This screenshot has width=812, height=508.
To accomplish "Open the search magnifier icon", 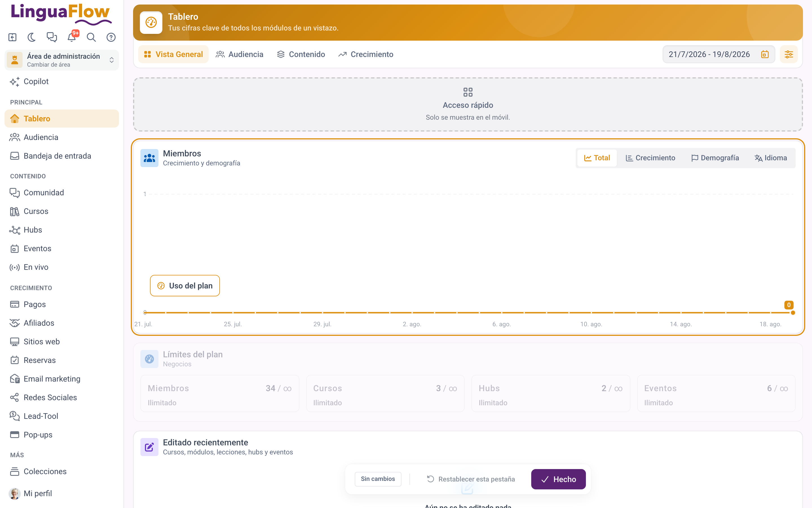I will tap(91, 37).
